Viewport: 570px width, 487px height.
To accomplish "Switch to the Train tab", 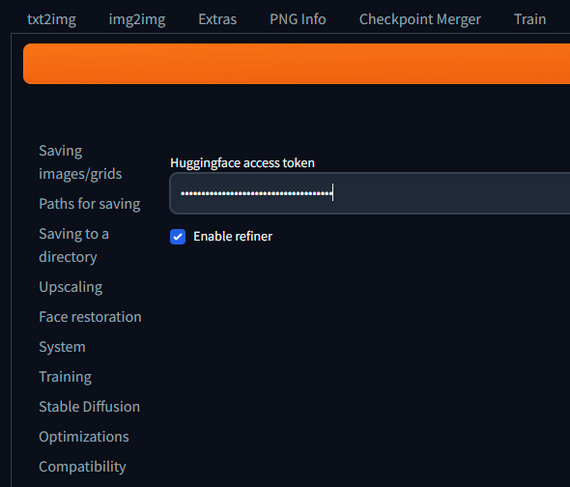I will click(x=530, y=19).
